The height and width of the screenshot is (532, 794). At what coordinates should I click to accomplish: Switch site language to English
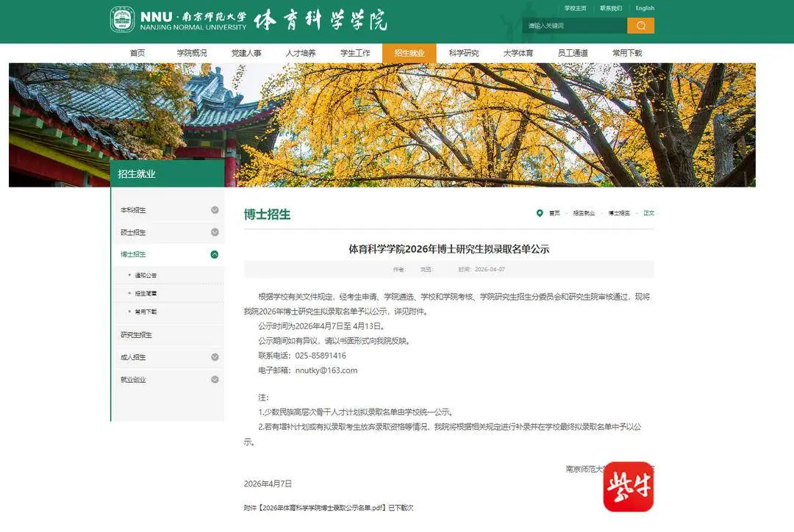(645, 8)
